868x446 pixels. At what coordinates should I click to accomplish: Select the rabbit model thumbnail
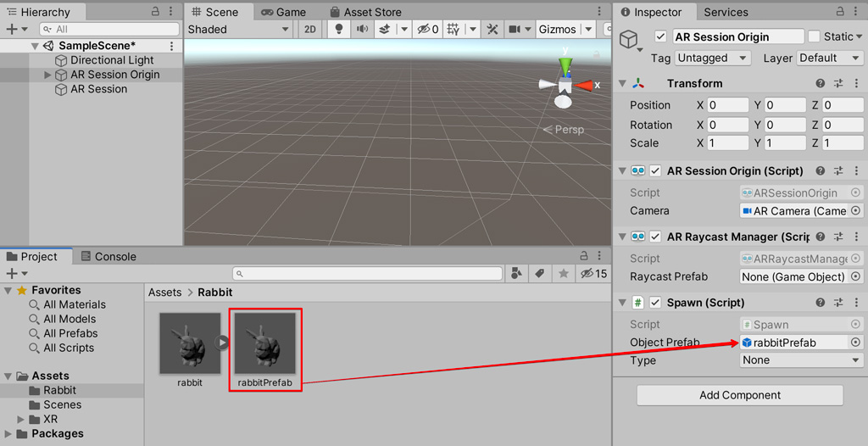click(190, 343)
